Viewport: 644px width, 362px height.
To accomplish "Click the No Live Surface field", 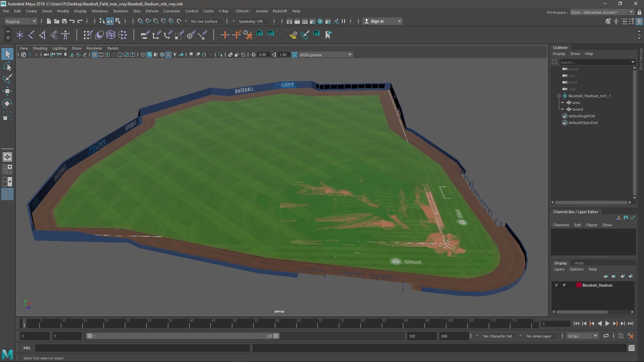I will (205, 21).
